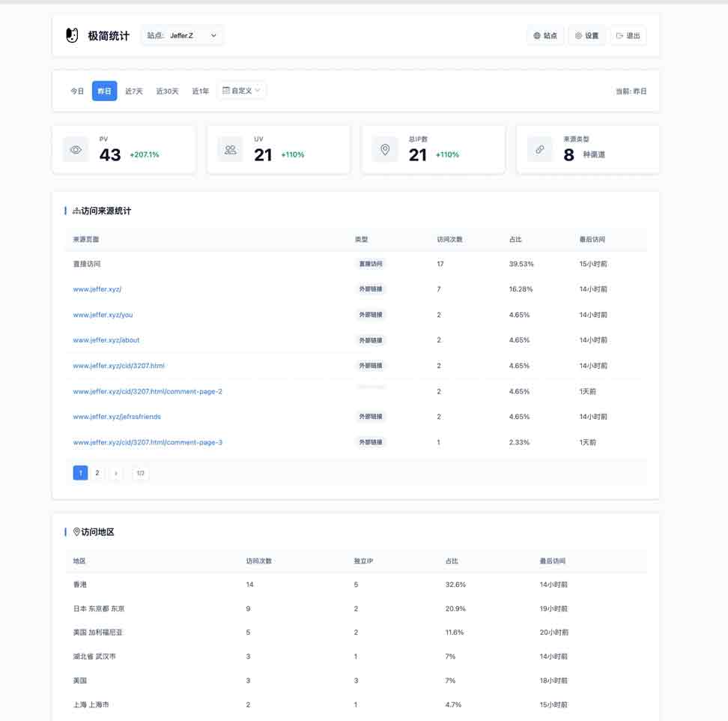Click the 当前: 昨日 status text
The width and height of the screenshot is (728, 721).
(x=631, y=91)
